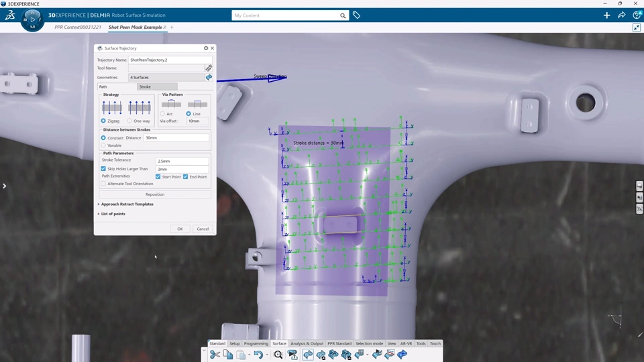644x362 pixels.
Task: Open the Analysis & Output tab
Action: coord(307,343)
